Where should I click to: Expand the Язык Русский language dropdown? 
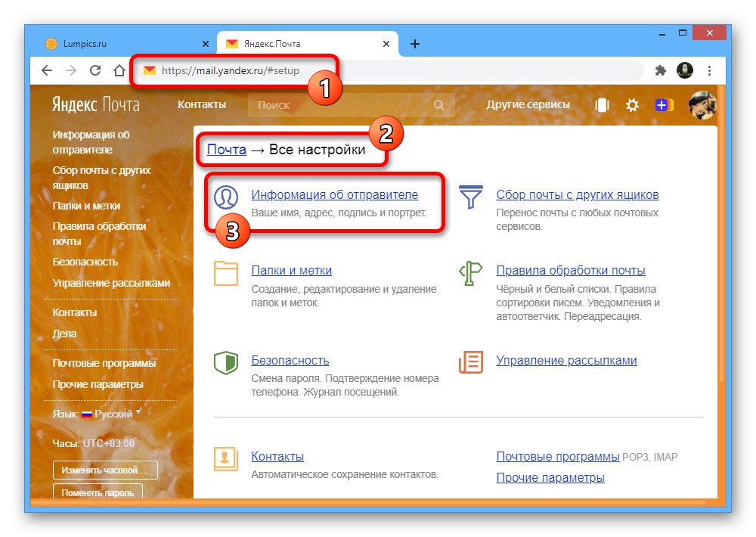[114, 414]
